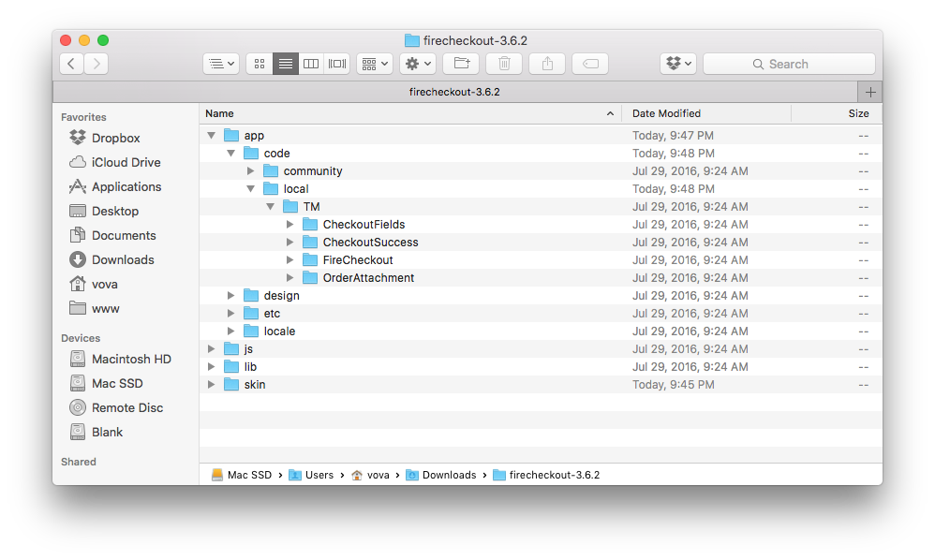Select the skin folder row

(541, 384)
